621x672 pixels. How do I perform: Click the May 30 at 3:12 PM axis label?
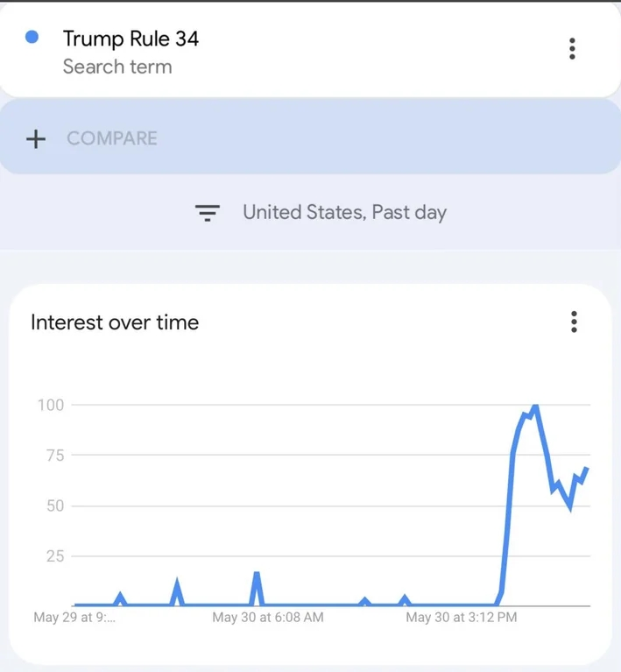[x=462, y=617]
